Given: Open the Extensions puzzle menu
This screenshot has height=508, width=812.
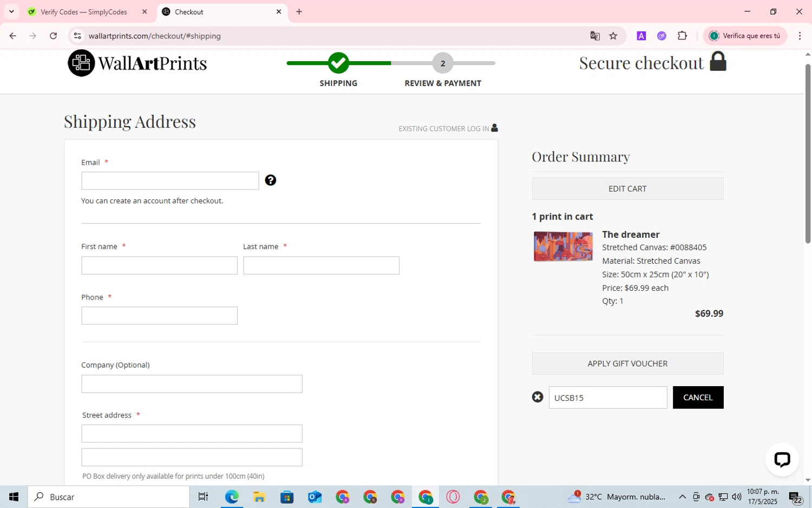Looking at the screenshot, I should coord(682,36).
